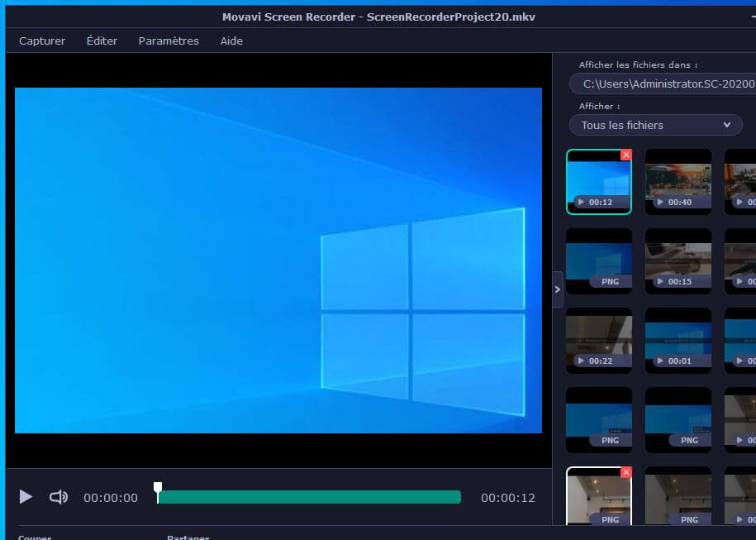
Task: Open the Aide menu
Action: click(231, 41)
